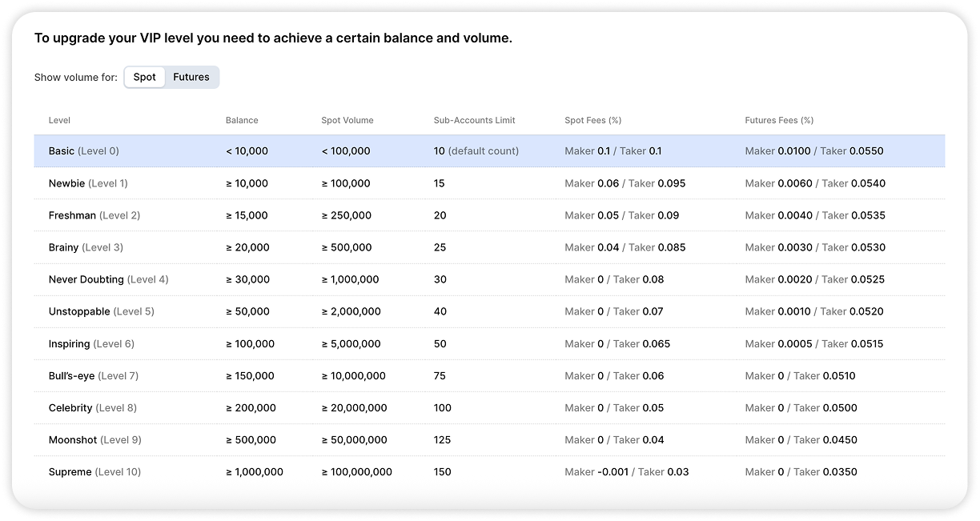Select the Freshman (Level 2) row label
This screenshot has height=521, width=980.
click(94, 215)
